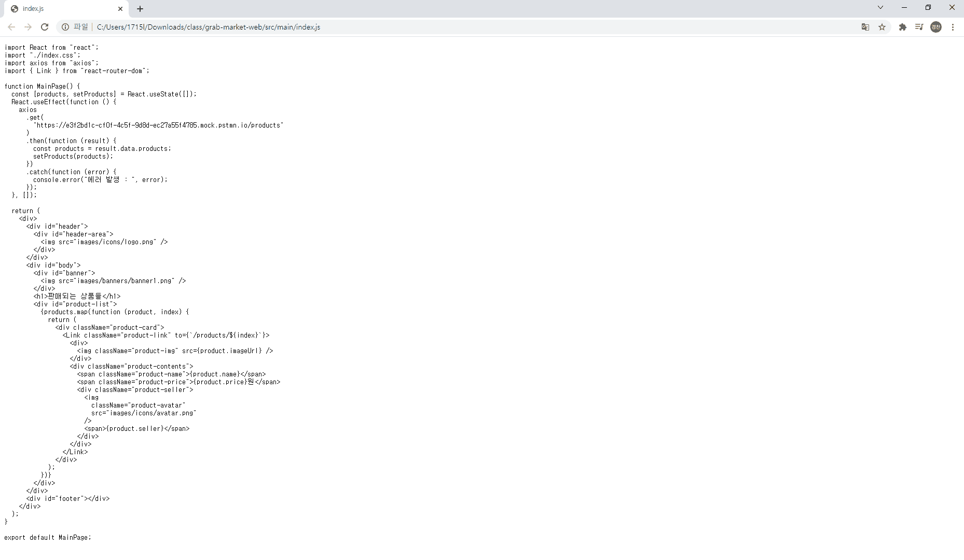The width and height of the screenshot is (964, 560).
Task: Click the product-name span line
Action: [172, 374]
